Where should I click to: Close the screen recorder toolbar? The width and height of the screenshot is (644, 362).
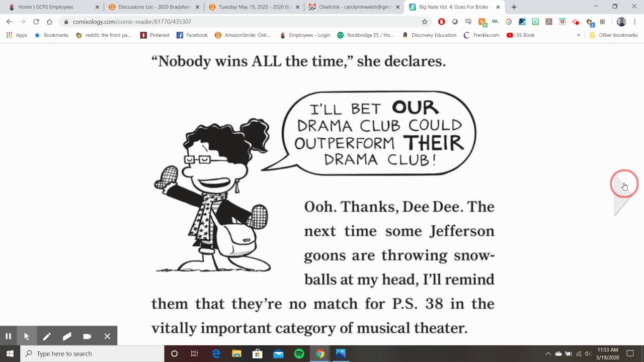click(x=107, y=336)
